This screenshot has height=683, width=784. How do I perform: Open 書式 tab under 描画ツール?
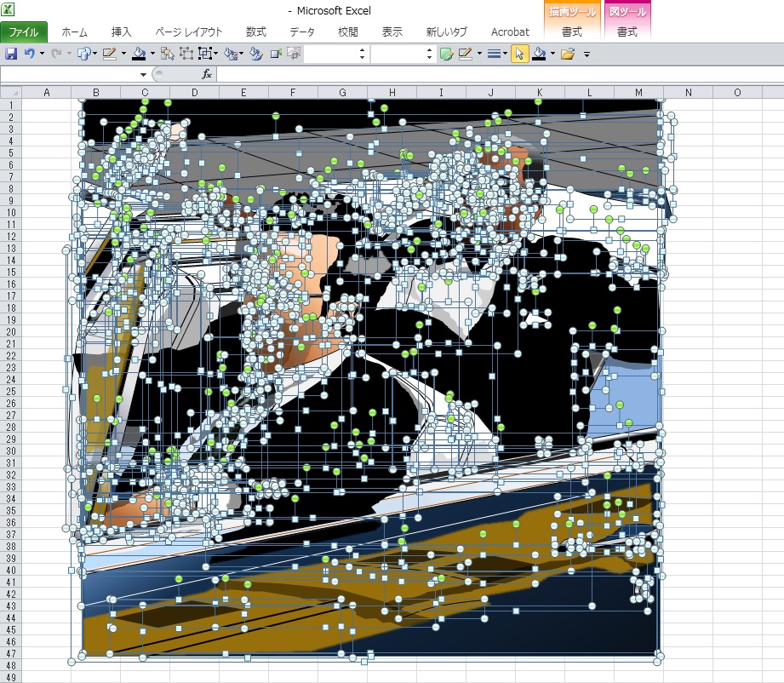pyautogui.click(x=571, y=32)
